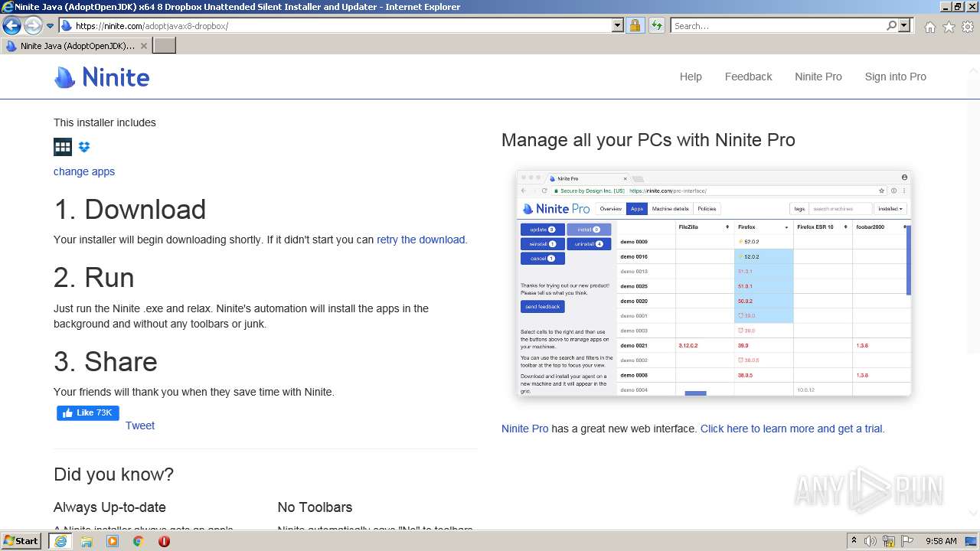Click the Ninite logo
The height and width of the screenshot is (551, 980).
click(x=102, y=77)
